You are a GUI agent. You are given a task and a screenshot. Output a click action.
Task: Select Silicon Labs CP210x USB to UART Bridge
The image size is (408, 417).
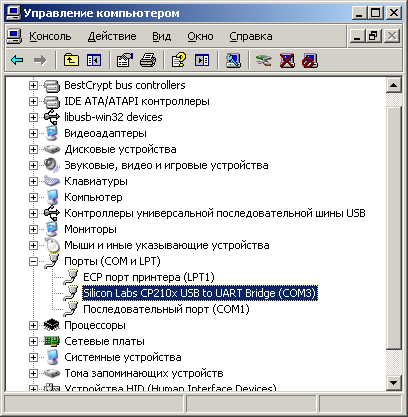[x=200, y=293]
